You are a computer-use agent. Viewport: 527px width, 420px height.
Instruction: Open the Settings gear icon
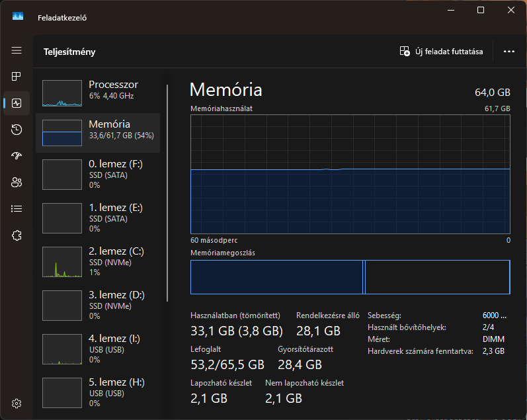(x=17, y=403)
